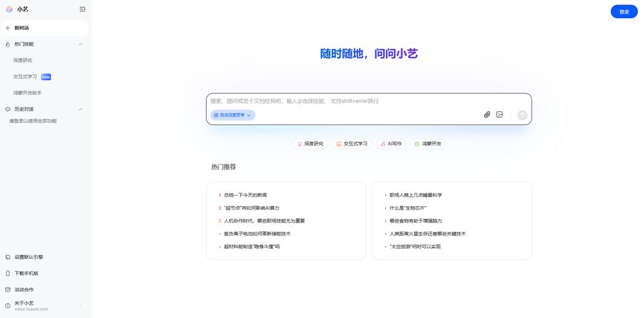
Task: Click "超节点"将如何影响AI算力 suggestion
Action: pos(251,208)
